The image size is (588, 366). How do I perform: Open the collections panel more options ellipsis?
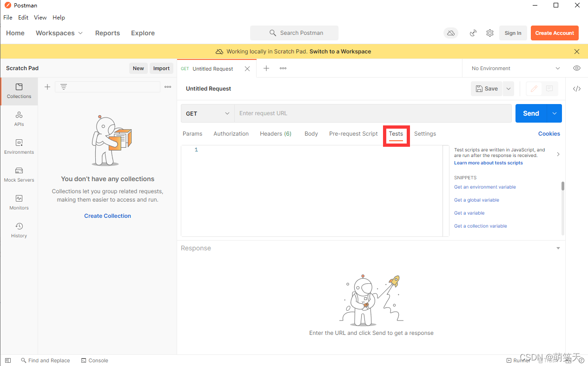(168, 87)
